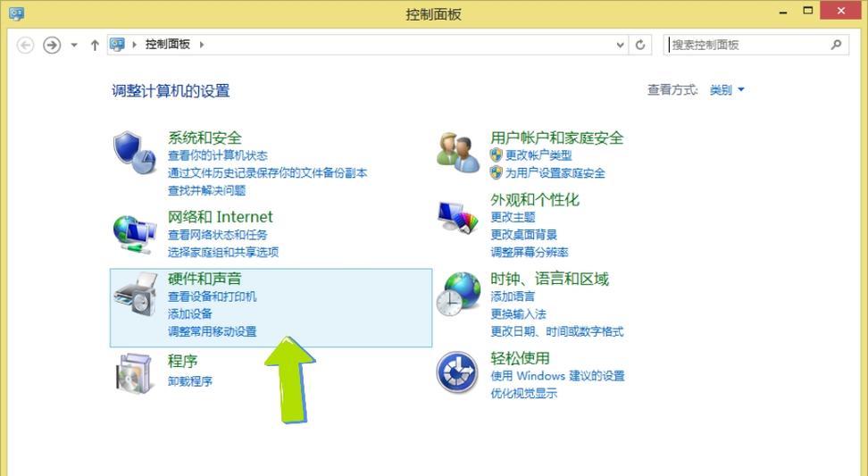Screen dimensions: 868x476
Task: Click 查看你的计算机状态 link
Action: click(218, 155)
